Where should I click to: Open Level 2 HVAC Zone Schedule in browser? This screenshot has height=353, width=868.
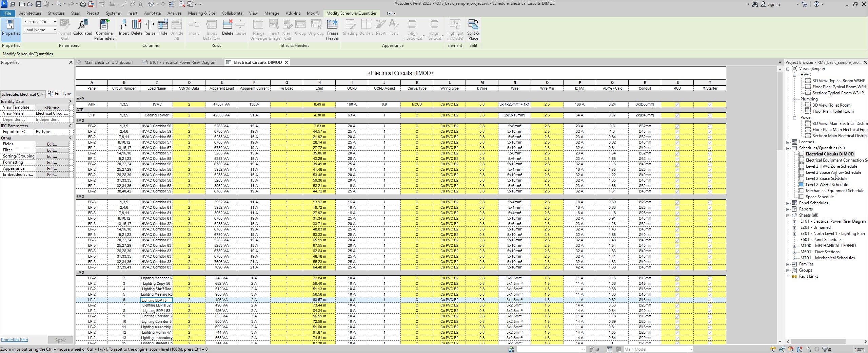[x=831, y=166]
